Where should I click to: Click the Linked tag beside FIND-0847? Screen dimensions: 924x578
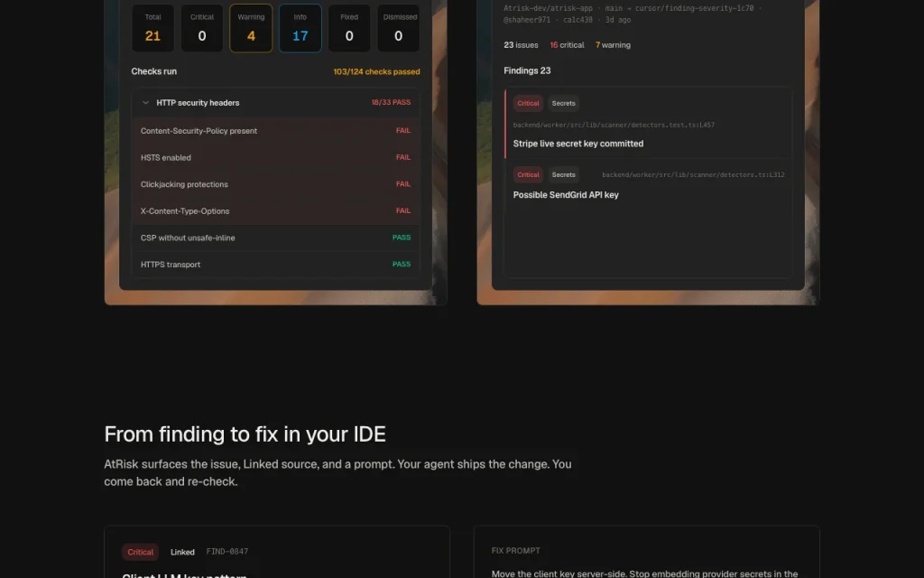click(x=182, y=552)
